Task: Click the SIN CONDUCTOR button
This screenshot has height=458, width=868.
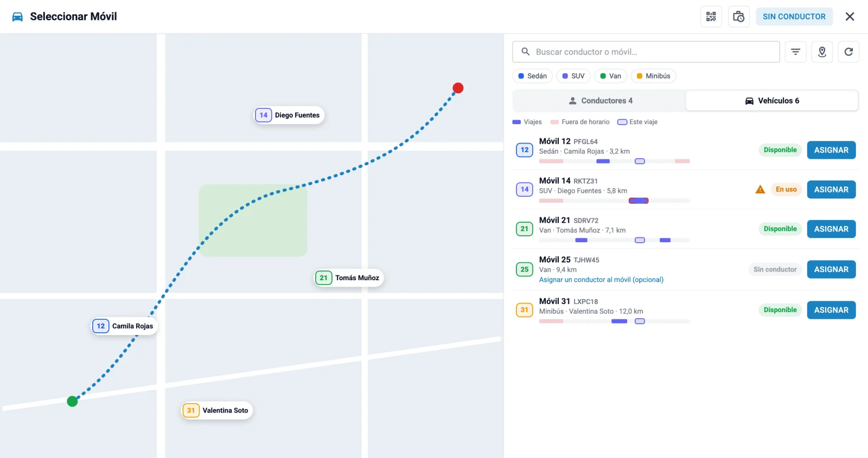Action: pyautogui.click(x=794, y=17)
